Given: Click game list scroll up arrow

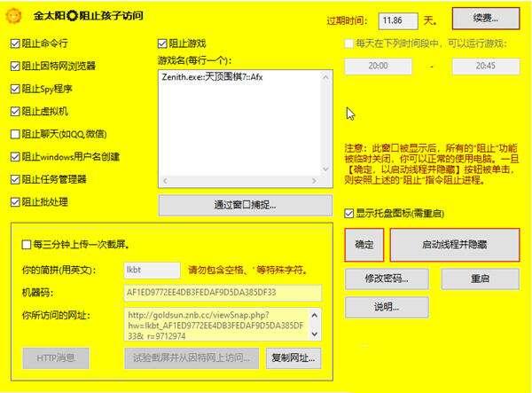Looking at the screenshot, I should [x=325, y=78].
